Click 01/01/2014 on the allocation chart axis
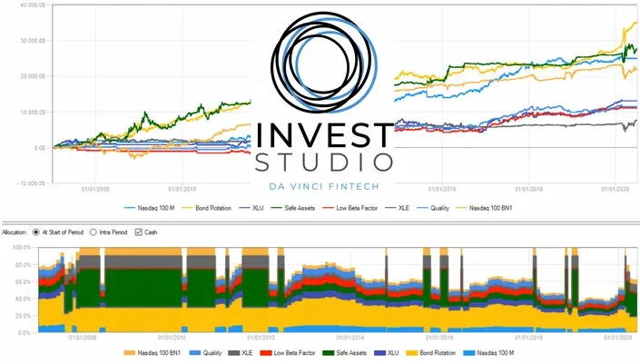The height and width of the screenshot is (364, 640). point(350,338)
